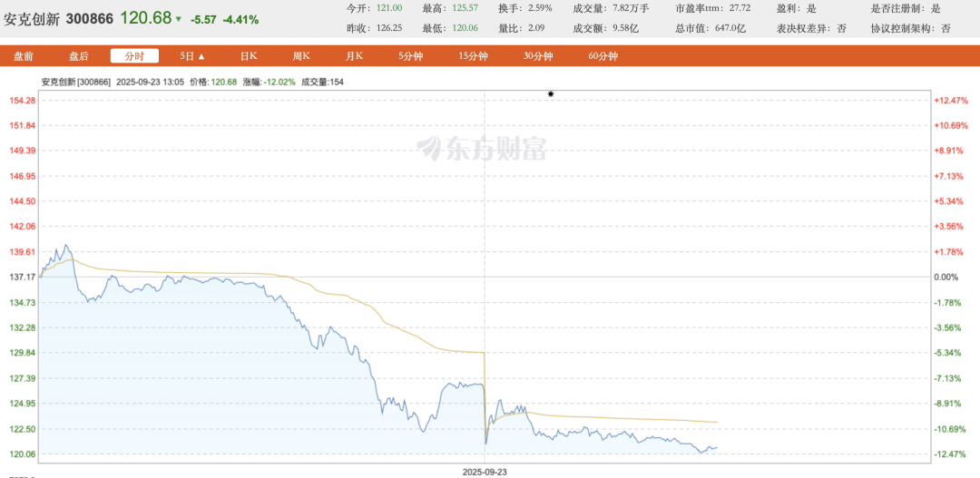Click the tooltip date 2025-09-23 13:05
The width and height of the screenshot is (980, 478).
point(150,82)
